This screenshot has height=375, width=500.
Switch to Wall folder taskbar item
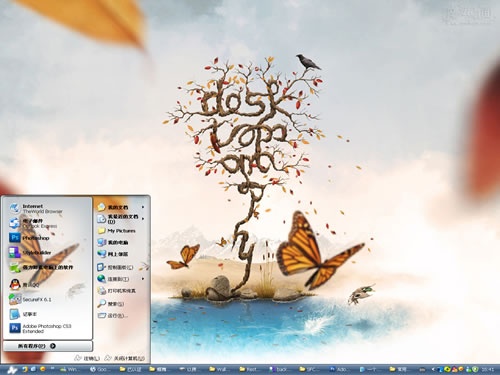pyautogui.click(x=218, y=369)
